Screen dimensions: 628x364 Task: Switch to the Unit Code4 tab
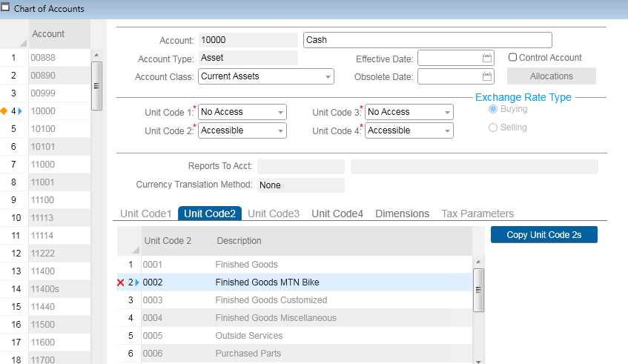coord(337,214)
